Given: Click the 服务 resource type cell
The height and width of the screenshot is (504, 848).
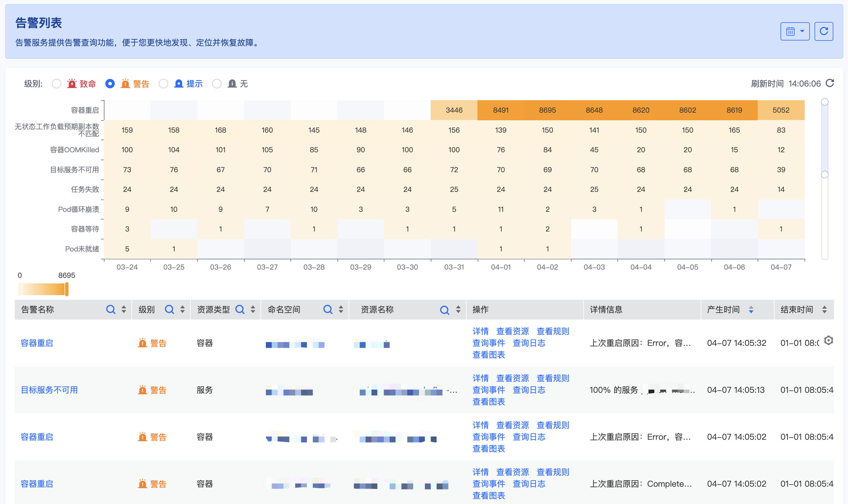Looking at the screenshot, I should click(205, 390).
